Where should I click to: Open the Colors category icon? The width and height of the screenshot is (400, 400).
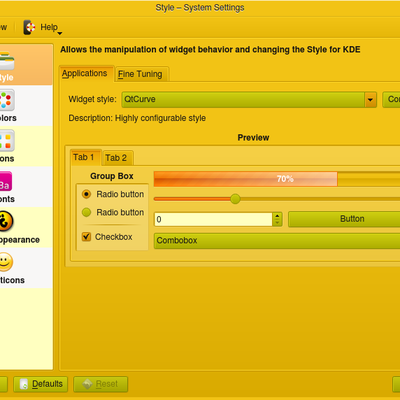coord(7,100)
